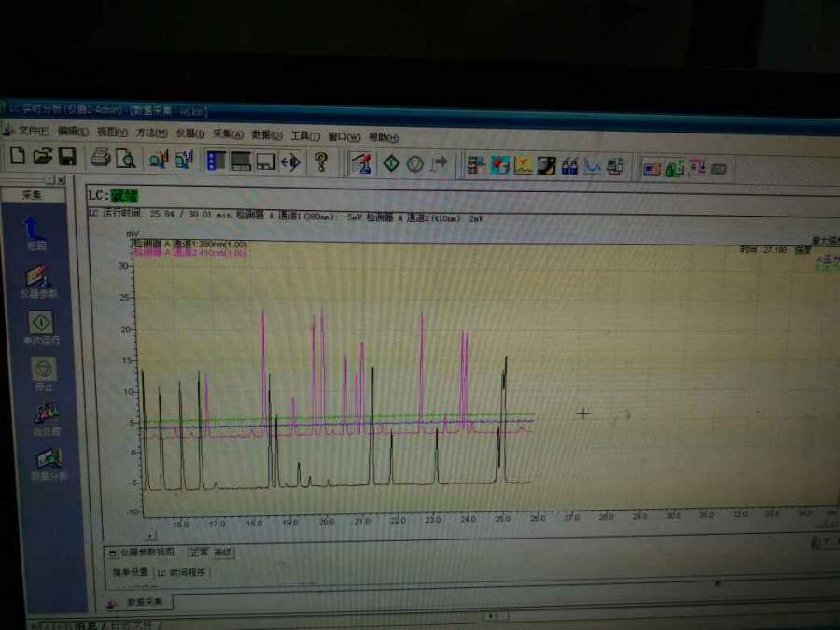The image size is (840, 630).
Task: Open 仪器参数 in the blue sidebar
Action: 38,282
